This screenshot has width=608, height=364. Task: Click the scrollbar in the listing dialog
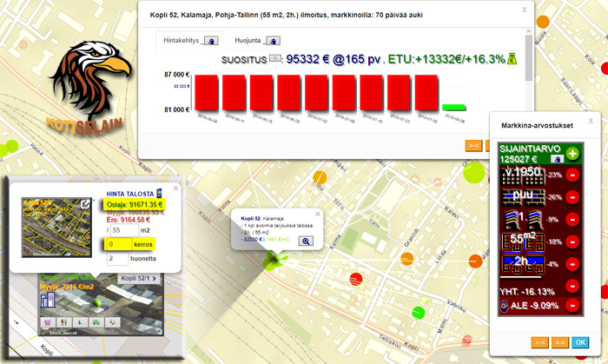[x=528, y=58]
